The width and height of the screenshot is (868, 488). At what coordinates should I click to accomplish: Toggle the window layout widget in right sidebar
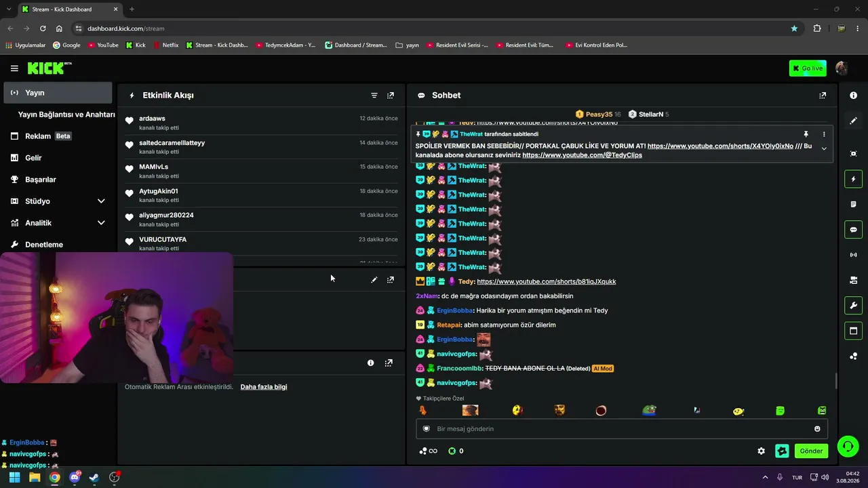tap(853, 331)
